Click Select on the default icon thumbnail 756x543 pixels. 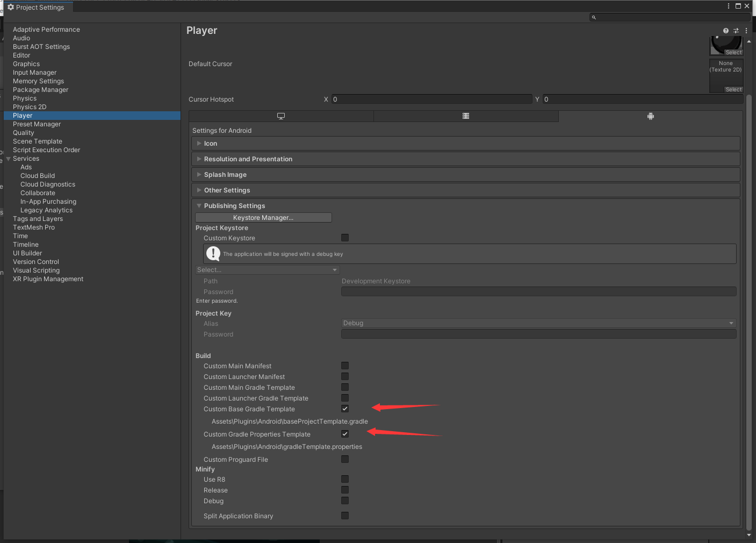click(x=733, y=53)
